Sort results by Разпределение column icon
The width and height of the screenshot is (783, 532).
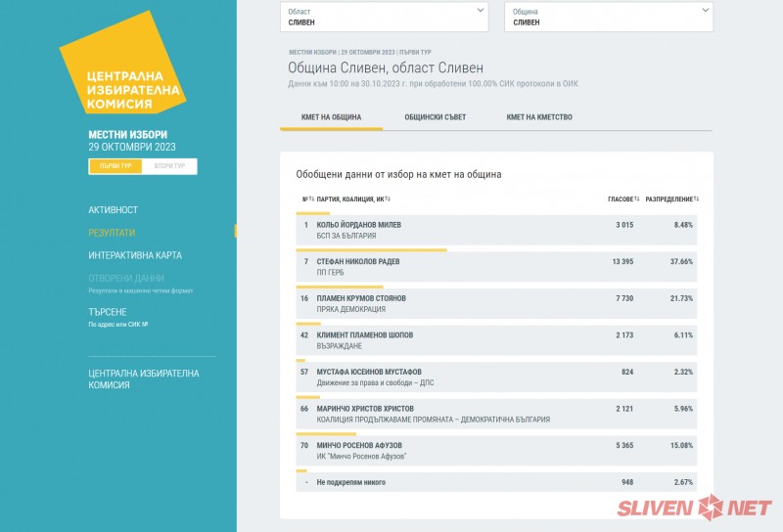point(697,199)
